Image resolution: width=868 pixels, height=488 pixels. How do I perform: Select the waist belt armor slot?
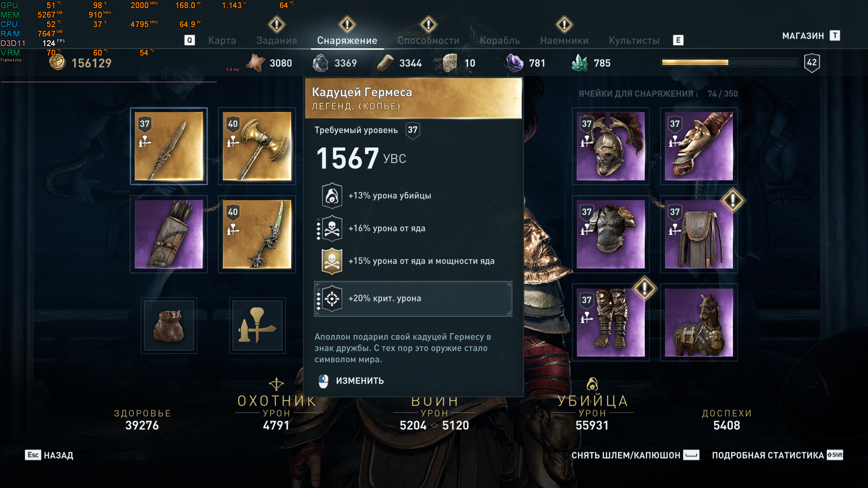pos(699,234)
